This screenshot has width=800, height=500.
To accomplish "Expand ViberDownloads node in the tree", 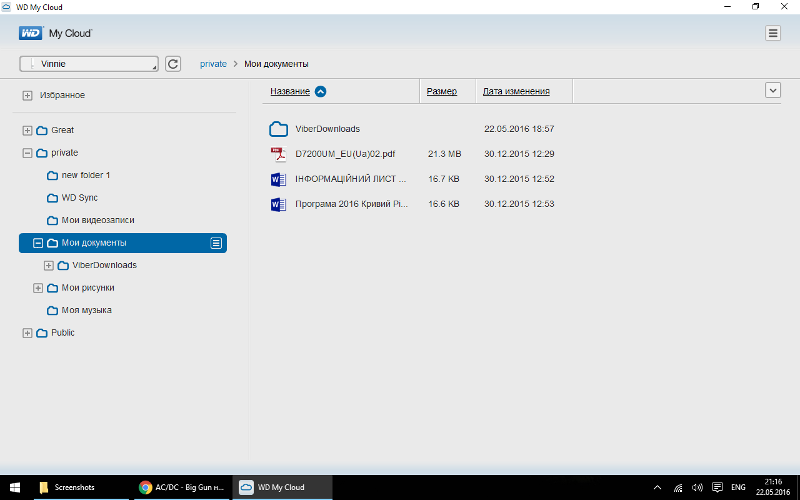I will coord(48,265).
